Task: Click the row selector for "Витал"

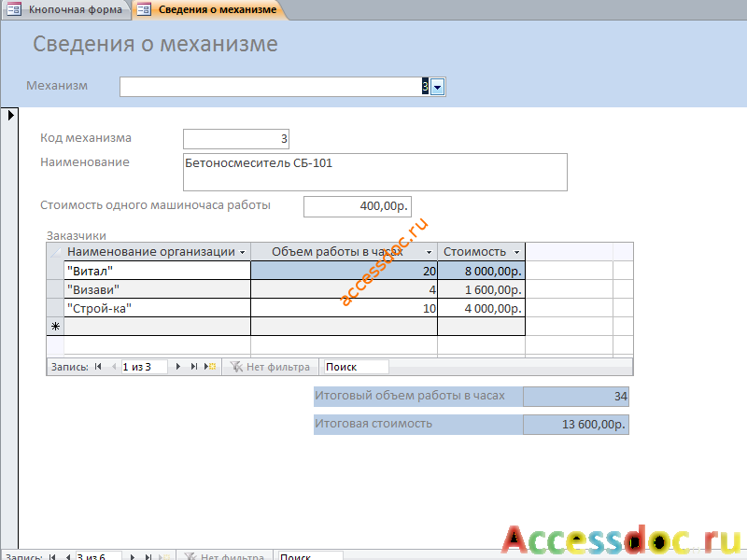Action: (55, 271)
